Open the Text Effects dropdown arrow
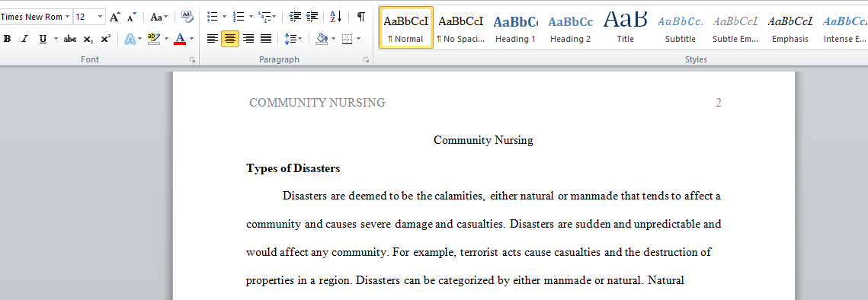The image size is (868, 300). (x=141, y=39)
